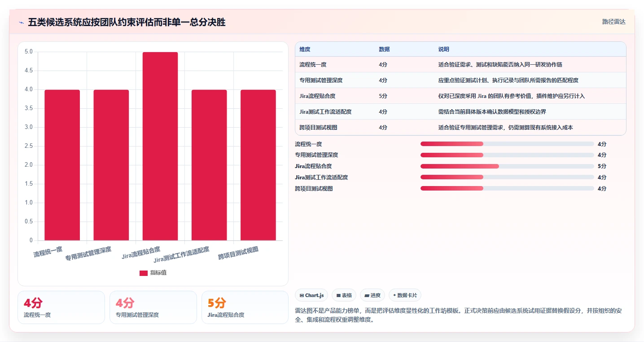Click the 流程统一度 progress bar
Screen dimensions: 644x342
pos(507,144)
